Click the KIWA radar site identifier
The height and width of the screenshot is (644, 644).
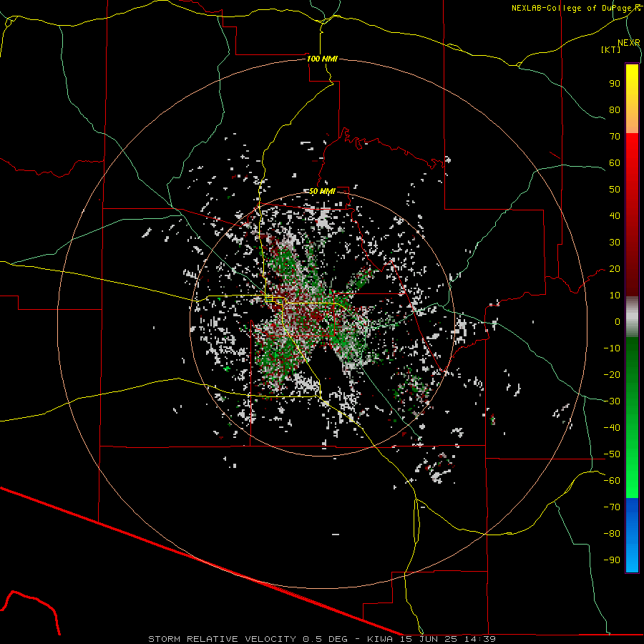click(x=380, y=639)
